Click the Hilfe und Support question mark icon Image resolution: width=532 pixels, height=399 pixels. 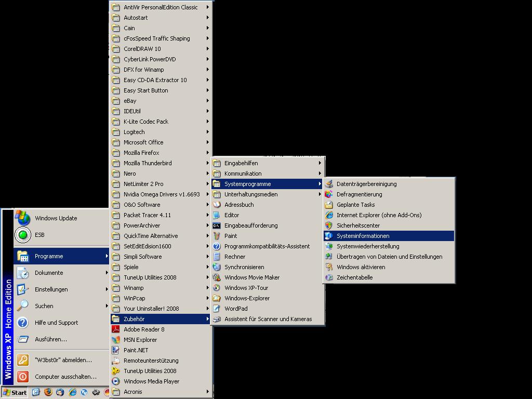click(x=23, y=323)
